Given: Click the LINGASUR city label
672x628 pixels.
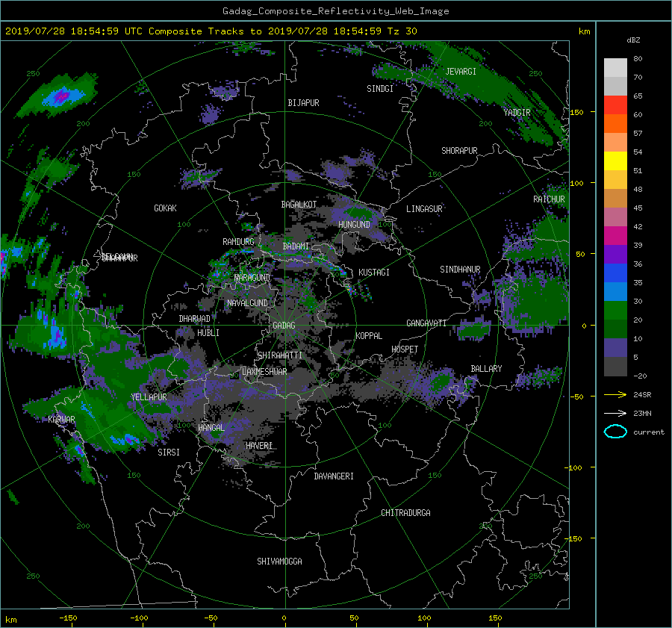Looking at the screenshot, I should pyautogui.click(x=424, y=209).
